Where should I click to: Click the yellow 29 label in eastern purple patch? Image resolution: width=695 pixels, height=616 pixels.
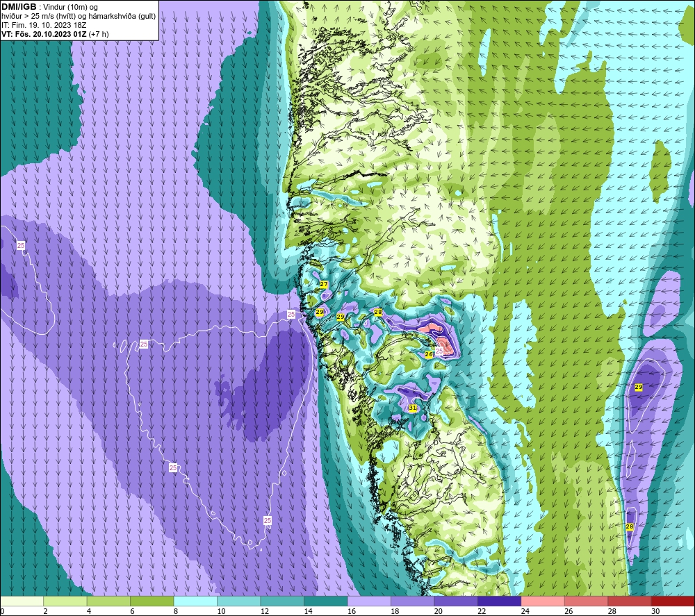[x=639, y=387]
